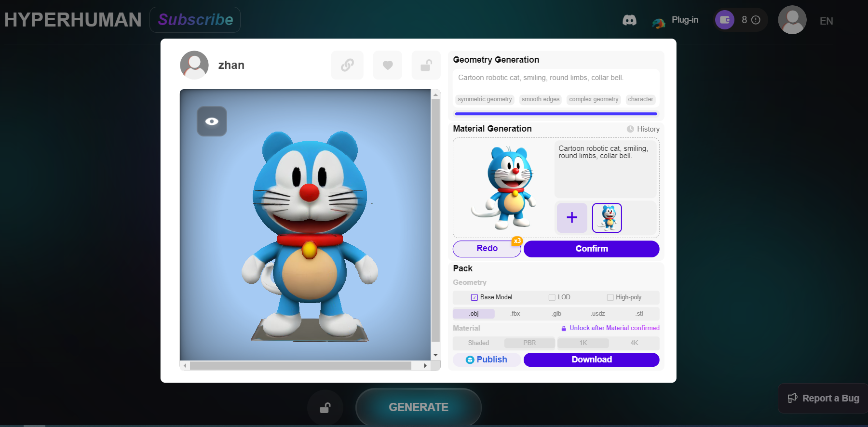868x427 pixels.
Task: Select the generated material thumbnail
Action: pyautogui.click(x=607, y=218)
